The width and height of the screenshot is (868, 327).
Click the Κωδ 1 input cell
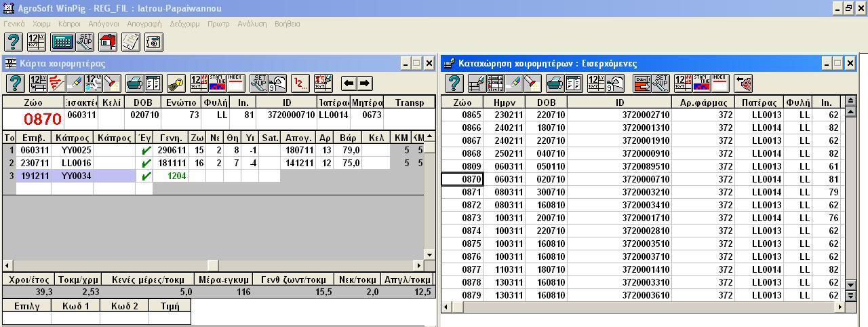pyautogui.click(x=75, y=318)
